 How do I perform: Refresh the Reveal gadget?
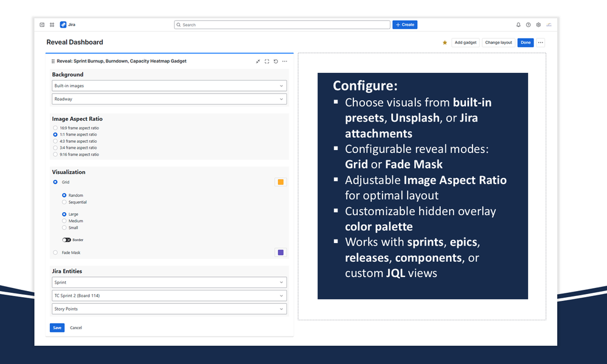click(276, 61)
